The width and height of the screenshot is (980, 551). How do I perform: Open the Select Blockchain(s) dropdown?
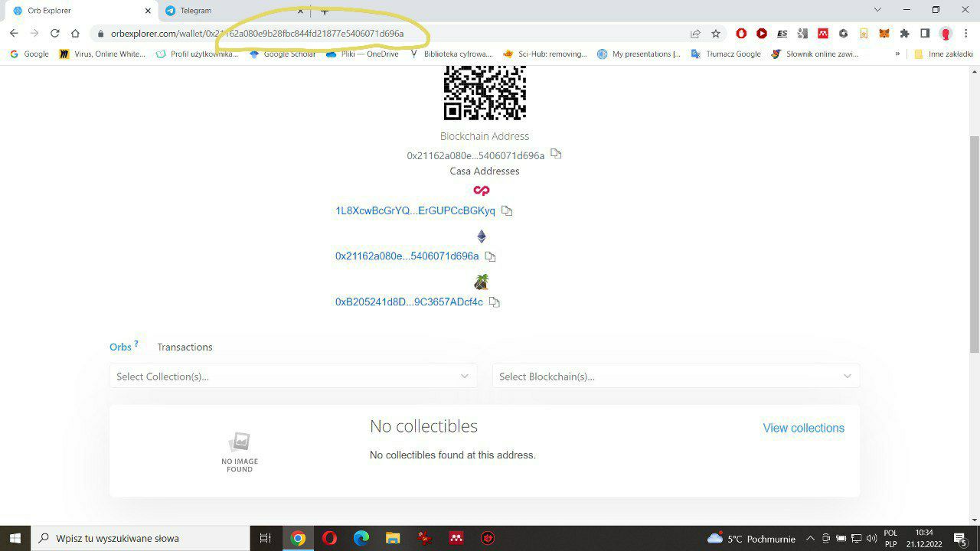point(676,376)
